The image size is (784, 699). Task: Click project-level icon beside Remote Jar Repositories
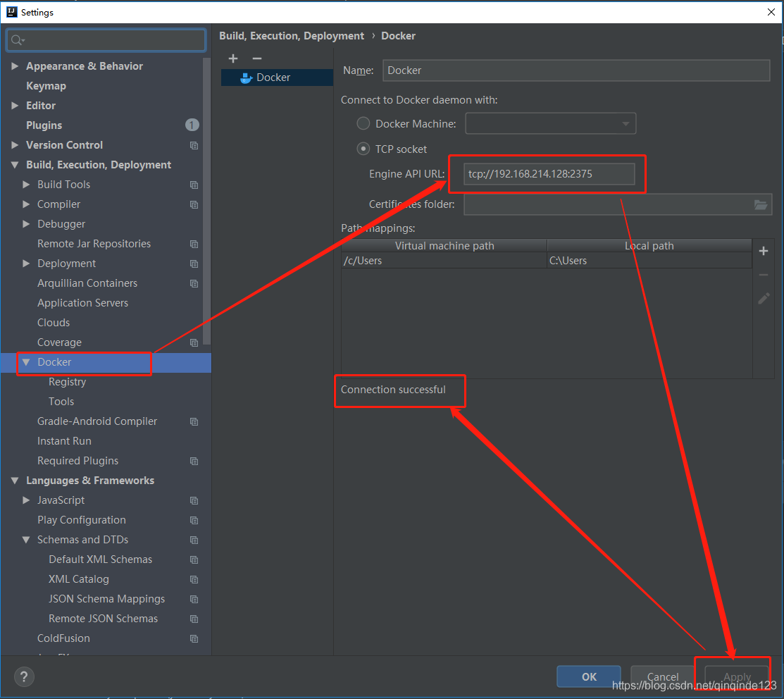(x=194, y=244)
